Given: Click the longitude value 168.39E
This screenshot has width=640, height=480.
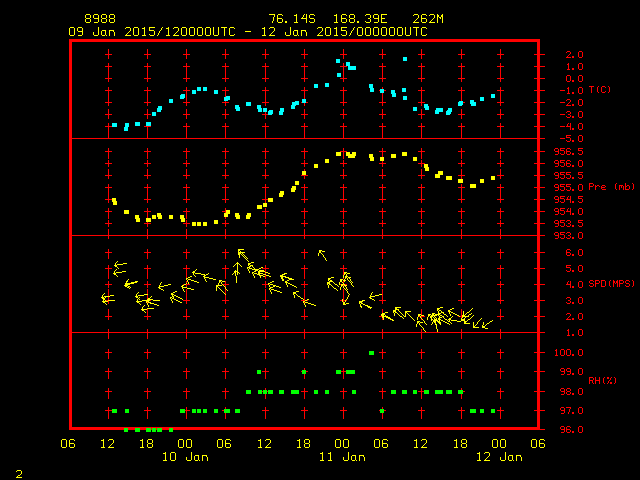Looking at the screenshot, I should tap(360, 19).
